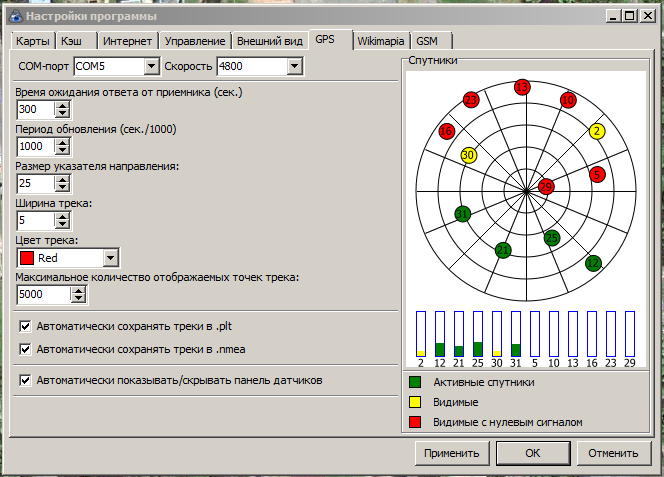Select green satellite 25 on sky plot
The width and height of the screenshot is (664, 477).
(x=551, y=237)
